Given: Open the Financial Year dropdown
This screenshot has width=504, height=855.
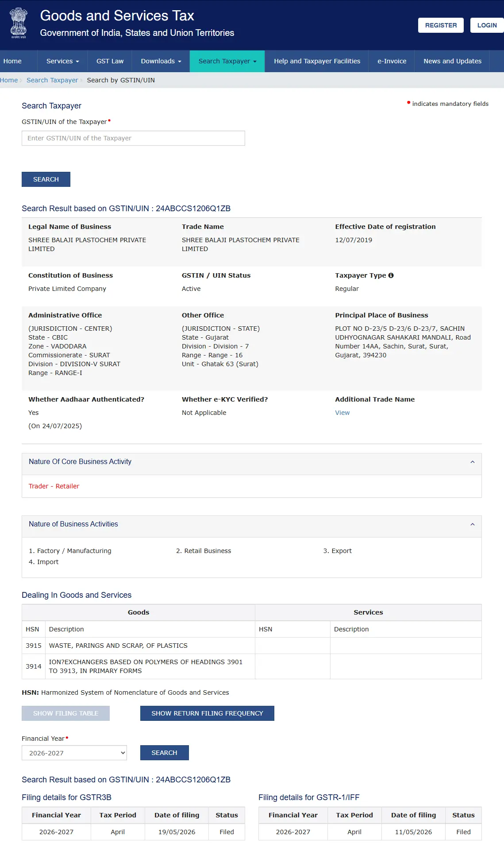Looking at the screenshot, I should click(x=74, y=753).
